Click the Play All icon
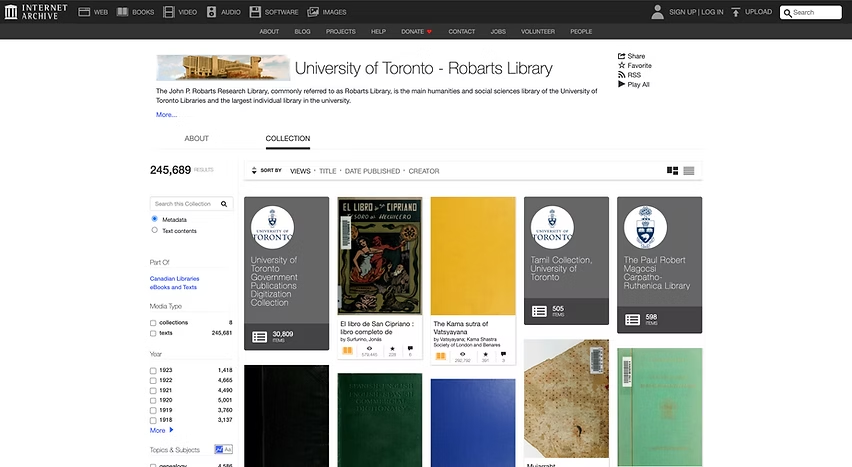 pyautogui.click(x=622, y=84)
